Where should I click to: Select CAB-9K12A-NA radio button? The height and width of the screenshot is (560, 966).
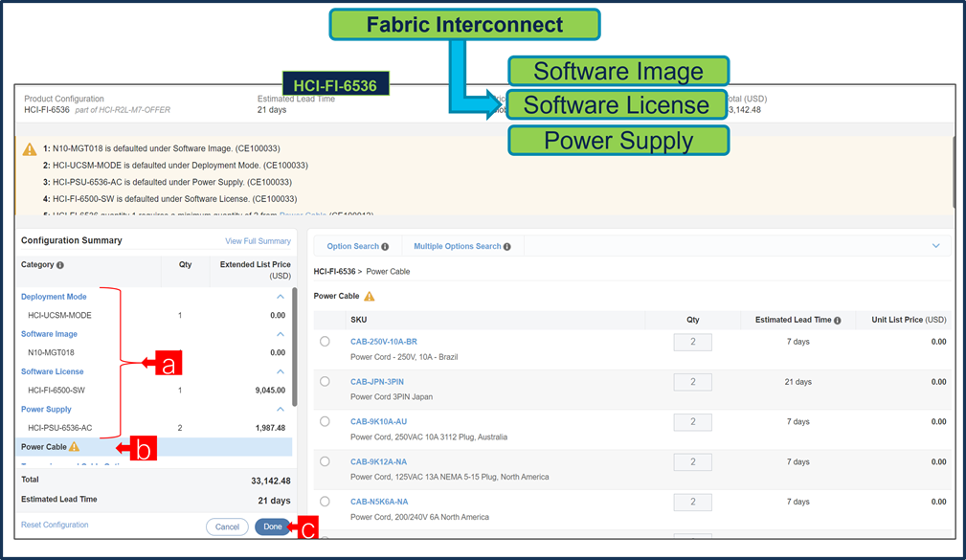(x=325, y=461)
